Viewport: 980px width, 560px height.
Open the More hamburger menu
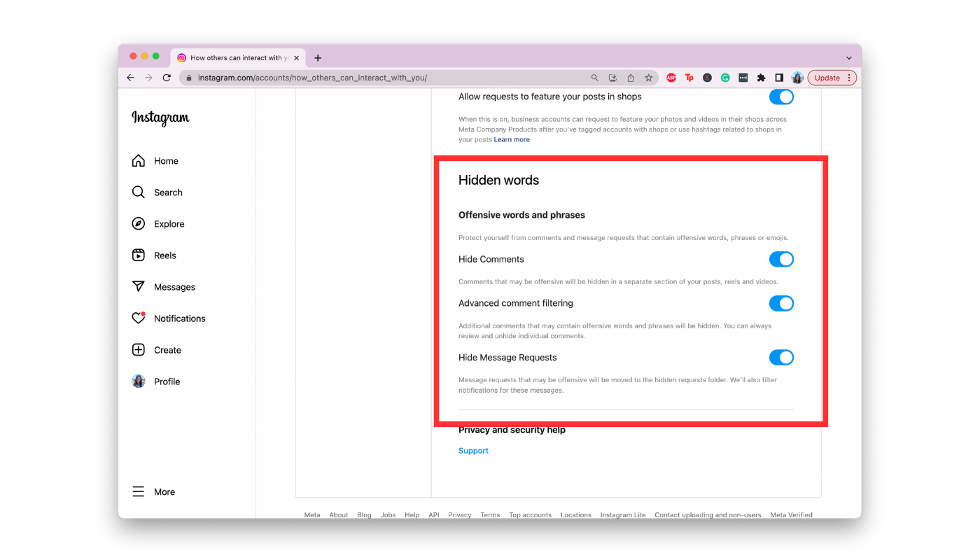139,492
